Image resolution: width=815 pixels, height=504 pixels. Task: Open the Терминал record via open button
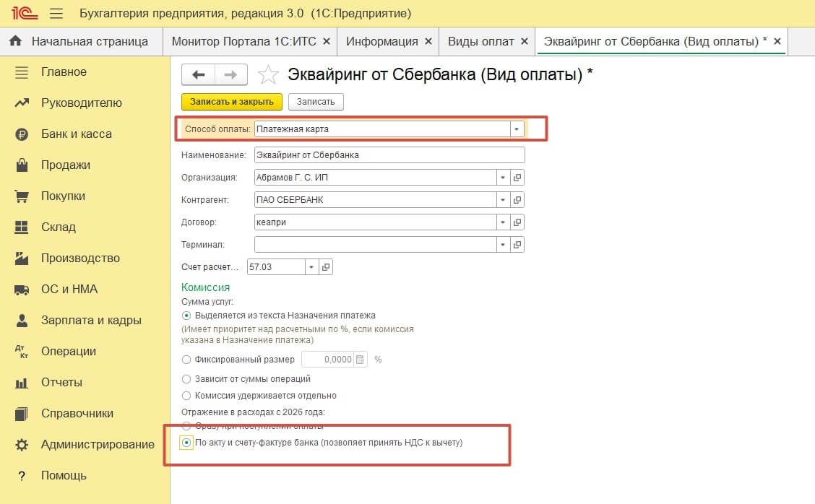tap(517, 245)
